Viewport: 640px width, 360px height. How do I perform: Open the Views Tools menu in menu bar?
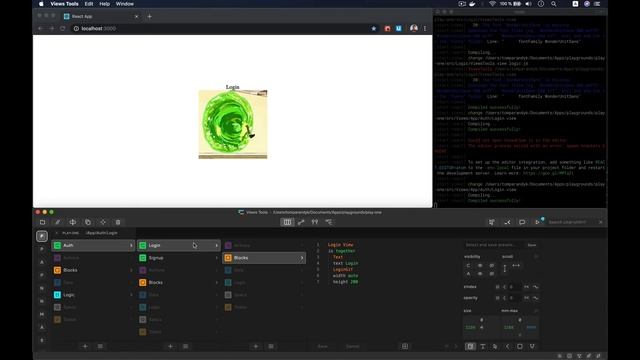(64, 4)
